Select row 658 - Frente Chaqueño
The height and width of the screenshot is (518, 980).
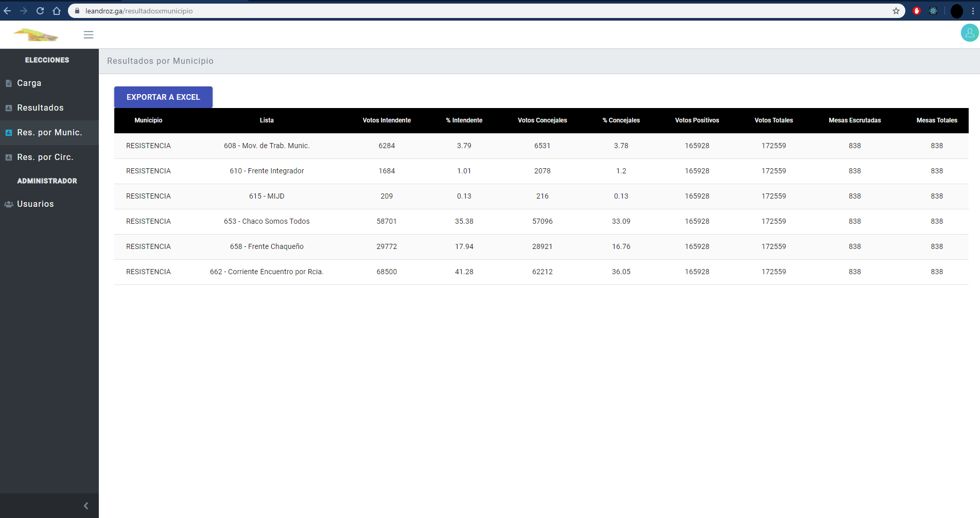tap(541, 247)
